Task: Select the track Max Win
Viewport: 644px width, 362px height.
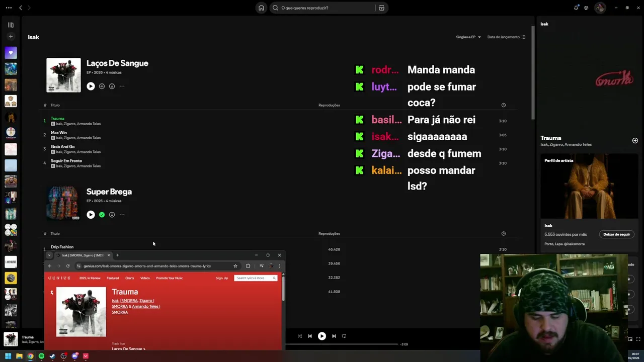Action: click(x=59, y=133)
